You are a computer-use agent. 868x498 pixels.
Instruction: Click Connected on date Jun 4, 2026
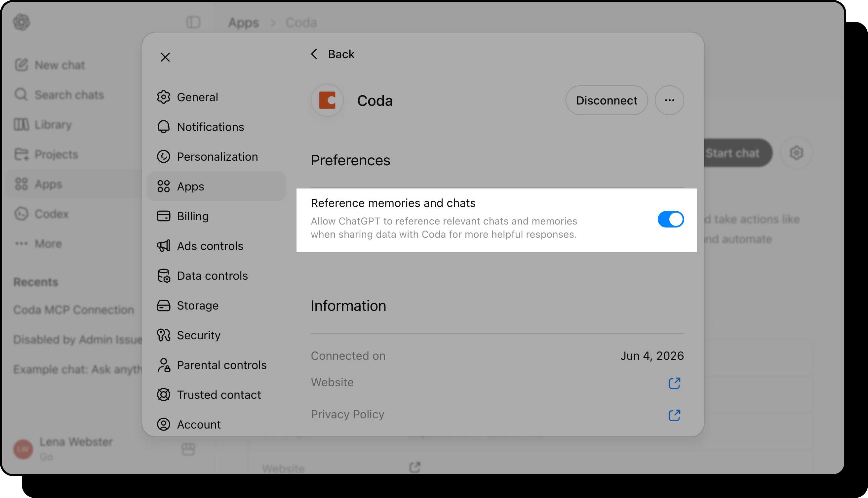(x=652, y=356)
